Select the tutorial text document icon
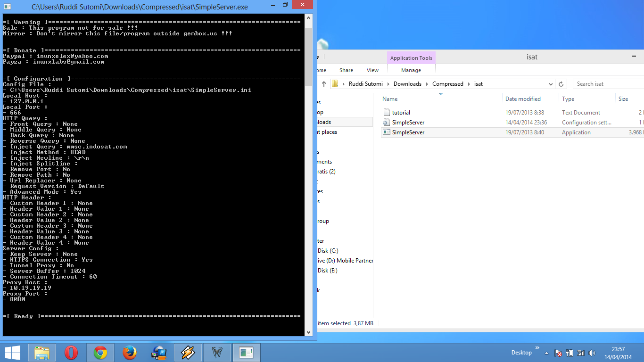Screen dimensions: 644x362 (x=387, y=113)
